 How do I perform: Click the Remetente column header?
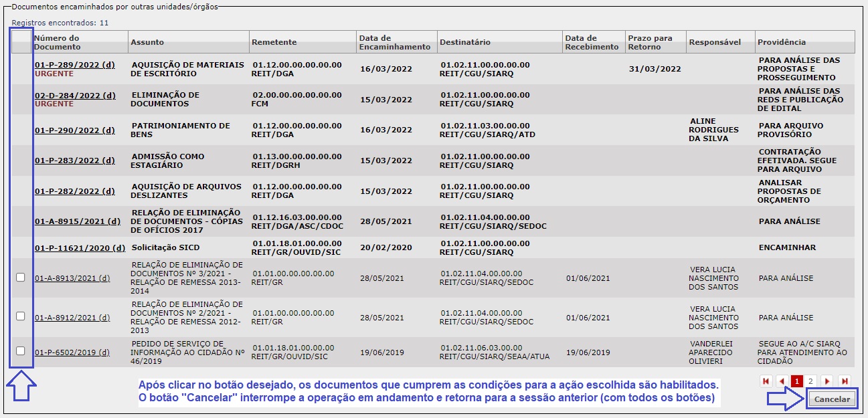point(303,42)
